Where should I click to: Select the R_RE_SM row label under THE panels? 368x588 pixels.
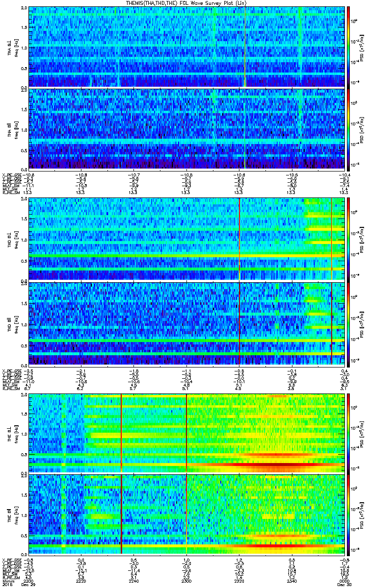point(11,577)
